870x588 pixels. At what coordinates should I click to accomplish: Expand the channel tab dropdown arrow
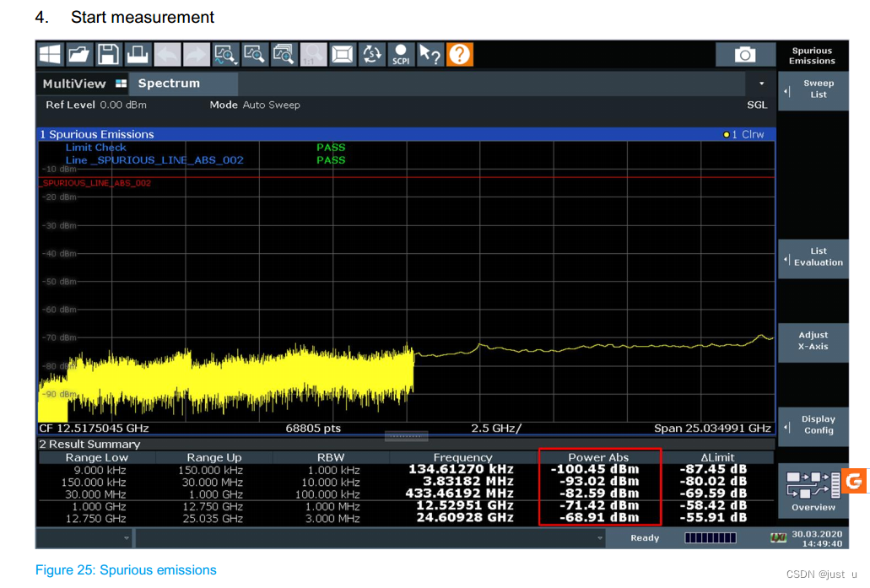[x=761, y=84]
